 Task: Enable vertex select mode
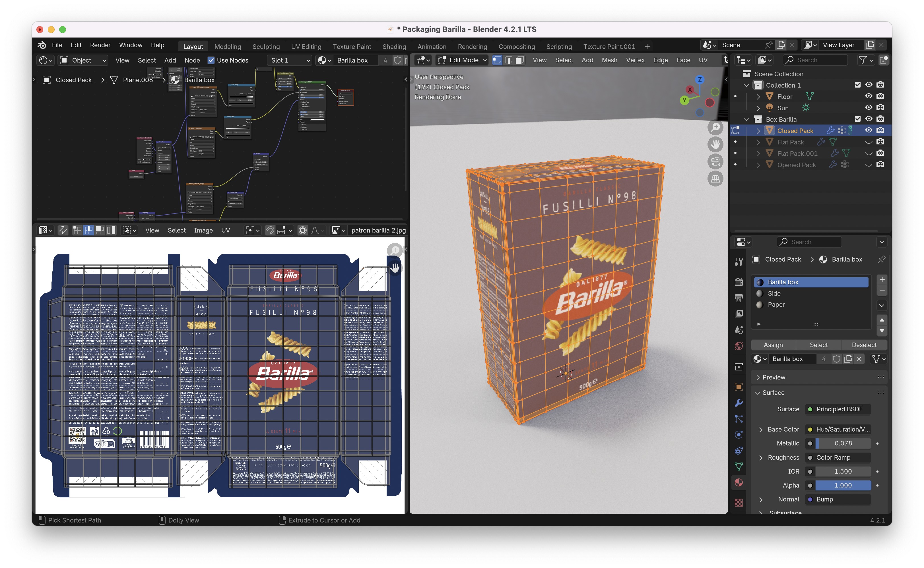[x=497, y=60]
